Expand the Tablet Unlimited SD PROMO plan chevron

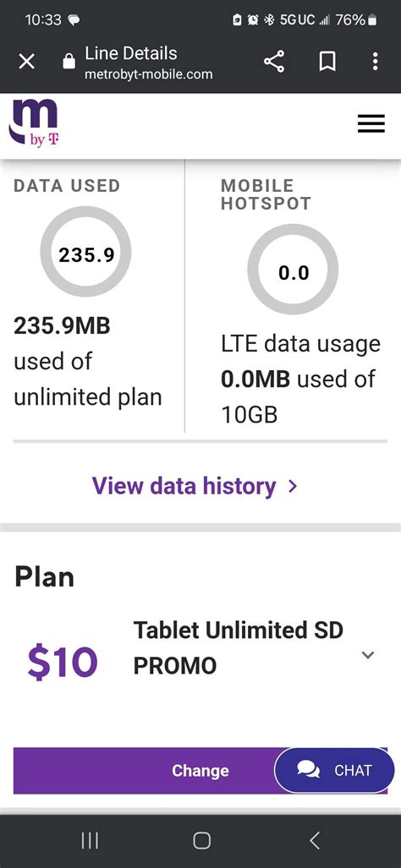(x=368, y=655)
